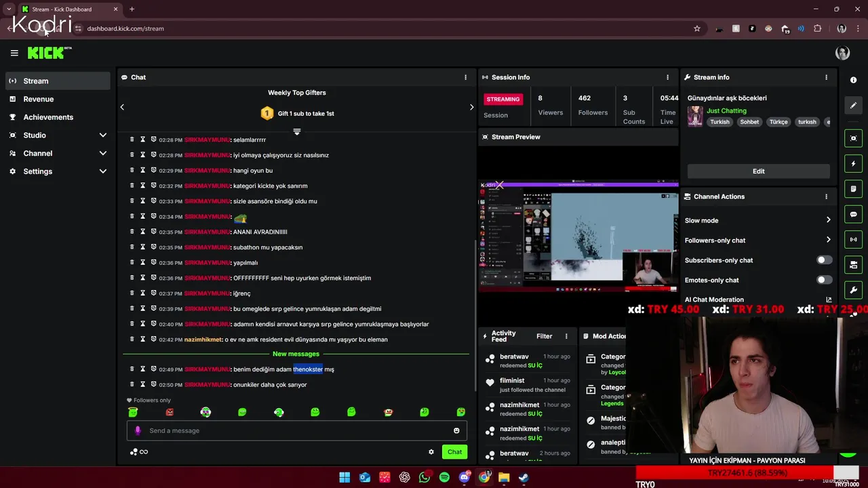Screen dimensions: 868x488
Task: Bookmark page with the star icon
Action: [696, 28]
